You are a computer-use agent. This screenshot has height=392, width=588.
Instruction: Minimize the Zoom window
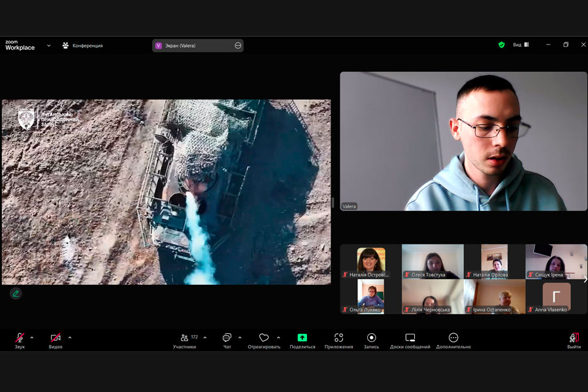[x=548, y=44]
